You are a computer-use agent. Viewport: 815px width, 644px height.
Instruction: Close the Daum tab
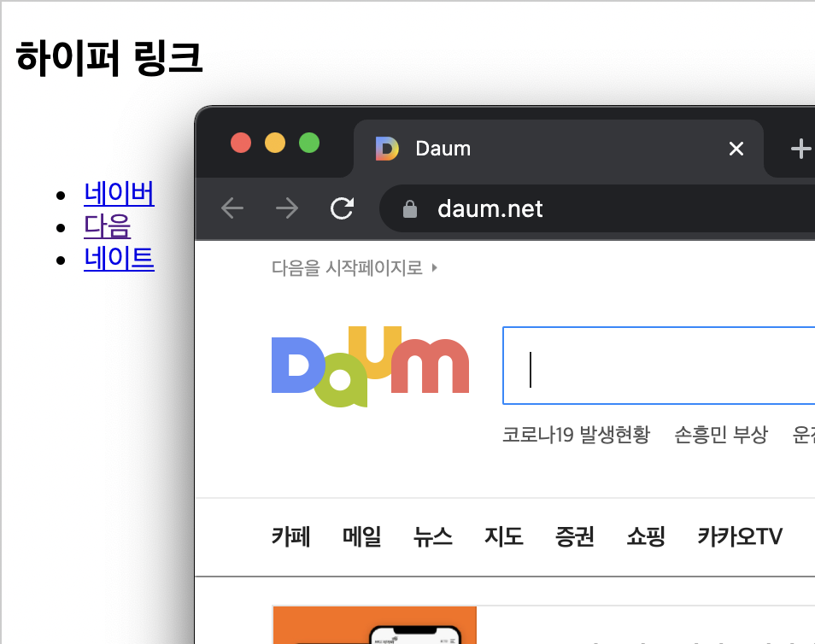(736, 149)
